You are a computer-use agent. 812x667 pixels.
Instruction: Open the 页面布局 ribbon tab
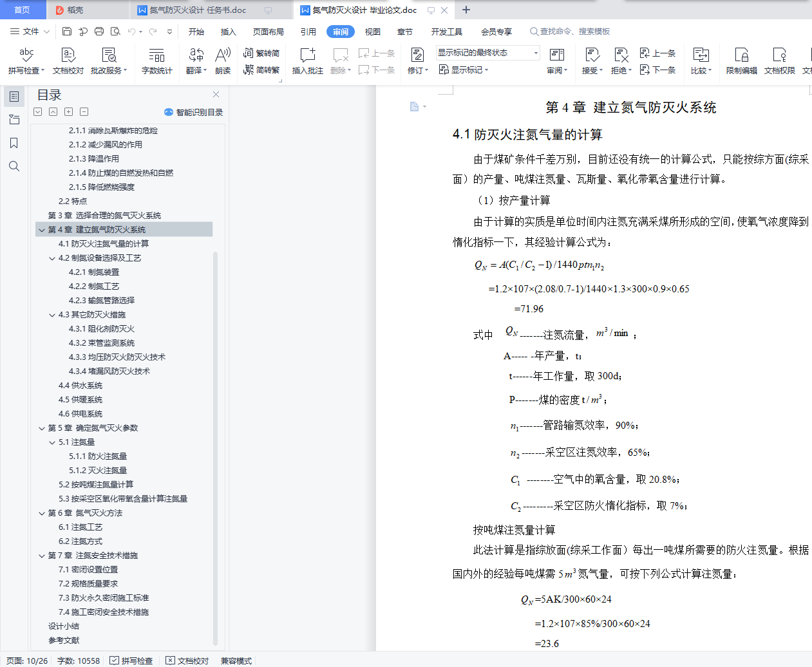click(269, 32)
